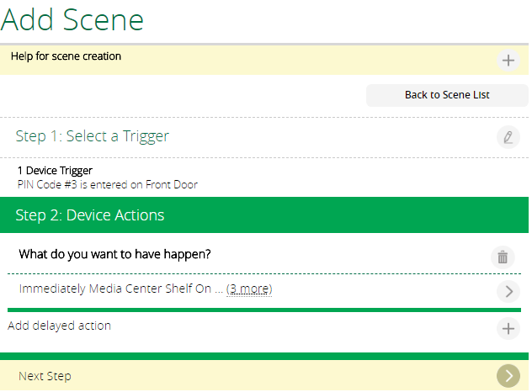Add a delayed action with the plus icon
Viewport: 532px width, 392px height.
click(508, 329)
